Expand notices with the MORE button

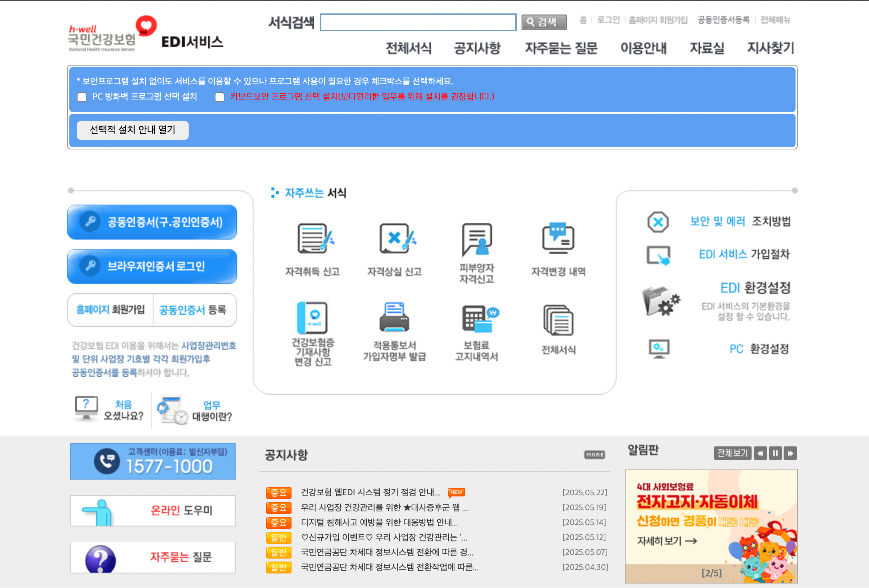point(594,455)
